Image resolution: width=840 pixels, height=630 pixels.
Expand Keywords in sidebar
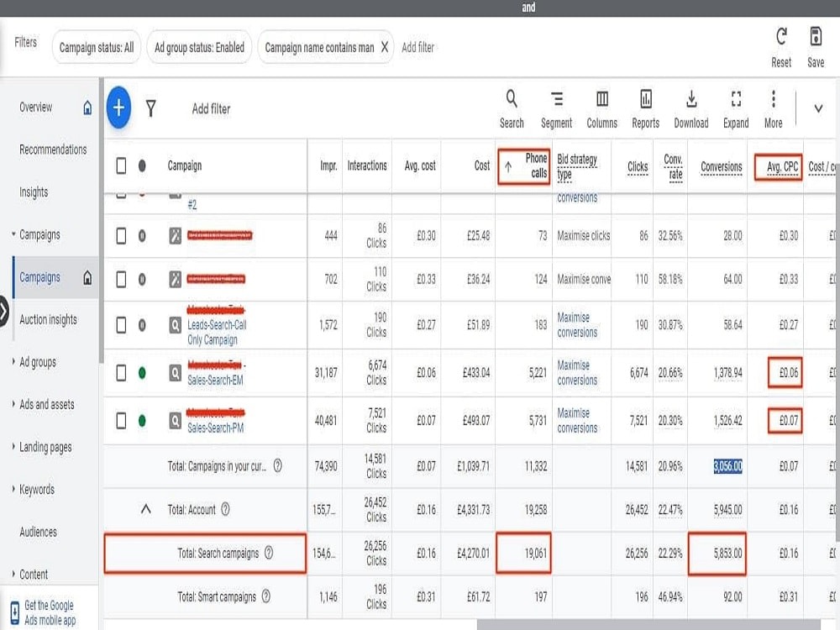tap(13, 489)
